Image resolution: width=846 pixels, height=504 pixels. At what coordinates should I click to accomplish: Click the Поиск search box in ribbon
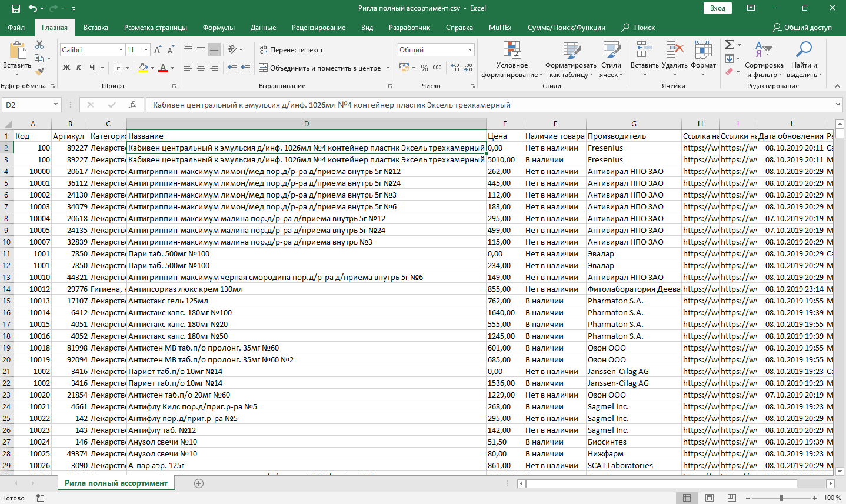click(x=638, y=28)
